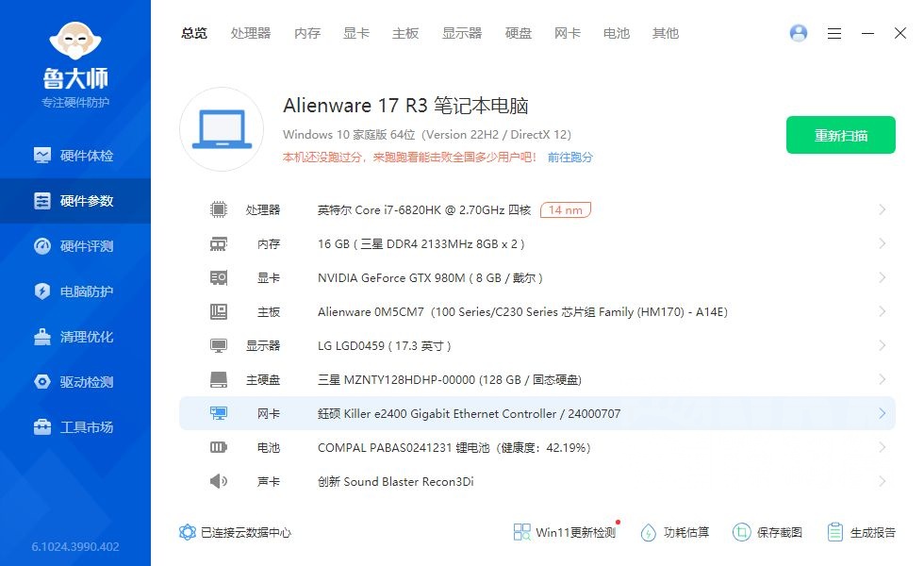
Task: Switch to the 电池 tab
Action: (x=617, y=34)
